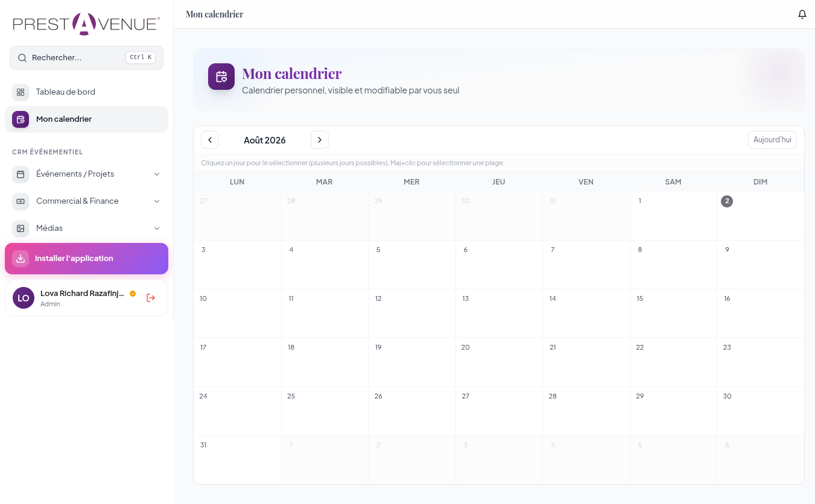Click the download icon on Installer l'application
This screenshot has width=815, height=504.
pos(21,259)
